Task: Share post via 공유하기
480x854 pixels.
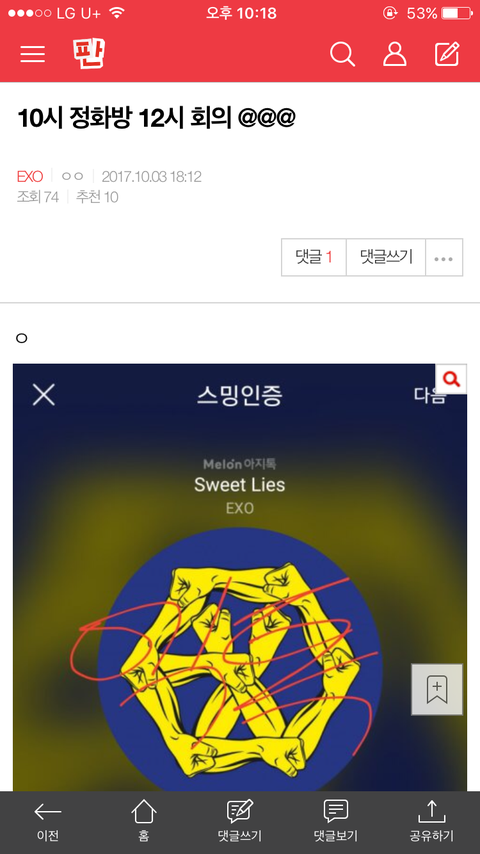Action: 432,821
